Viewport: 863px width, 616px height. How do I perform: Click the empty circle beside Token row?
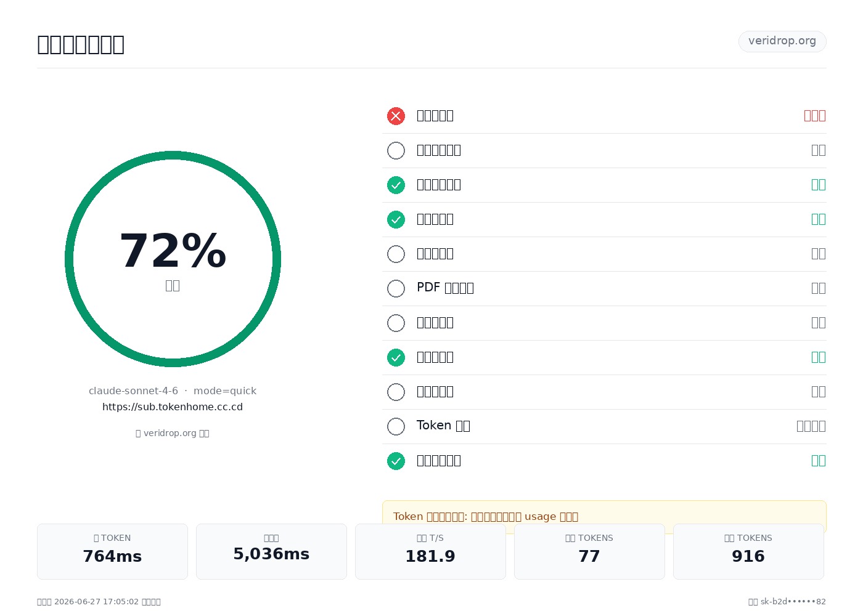point(396,426)
